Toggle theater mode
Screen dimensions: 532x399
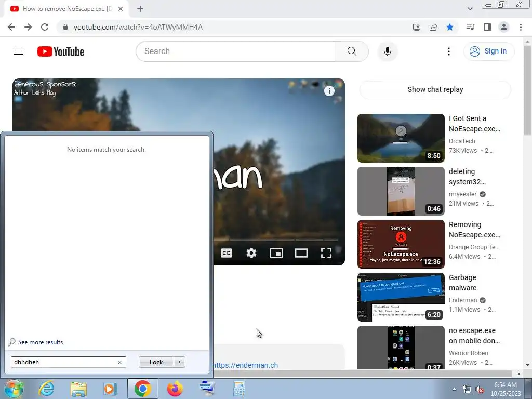(301, 253)
